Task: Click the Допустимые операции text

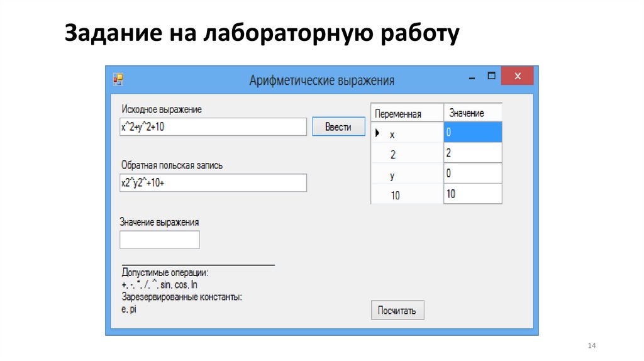Action: [165, 272]
